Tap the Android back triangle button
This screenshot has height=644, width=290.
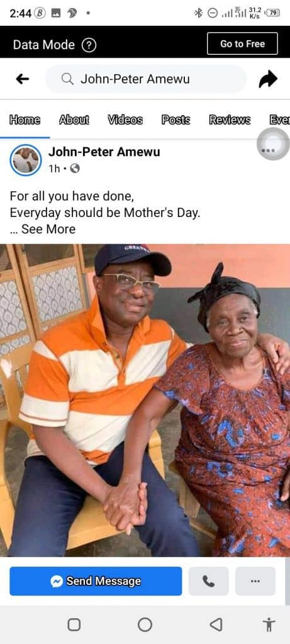point(216,625)
